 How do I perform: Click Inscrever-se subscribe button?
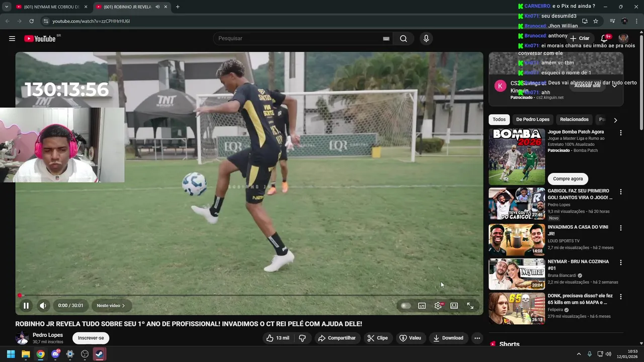point(91,338)
